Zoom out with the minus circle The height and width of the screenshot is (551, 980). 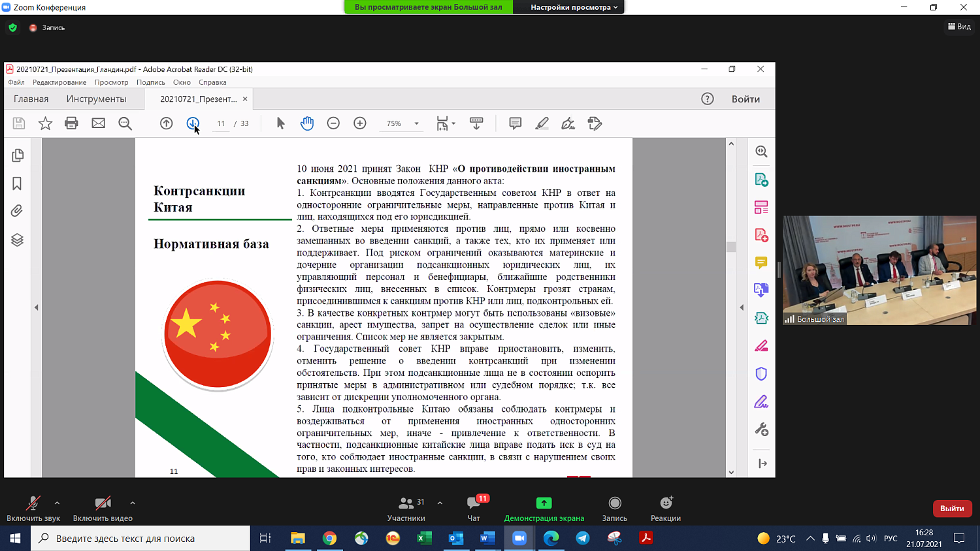333,123
